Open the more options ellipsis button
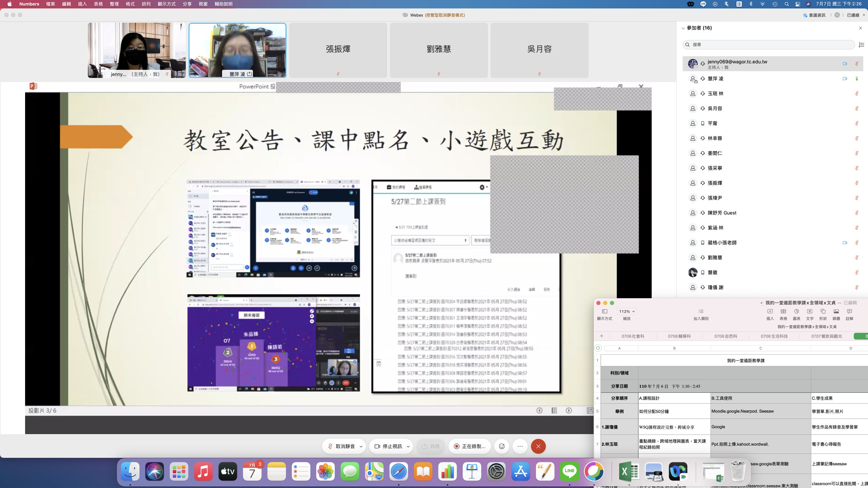Viewport: 868px width, 488px height. [x=520, y=446]
